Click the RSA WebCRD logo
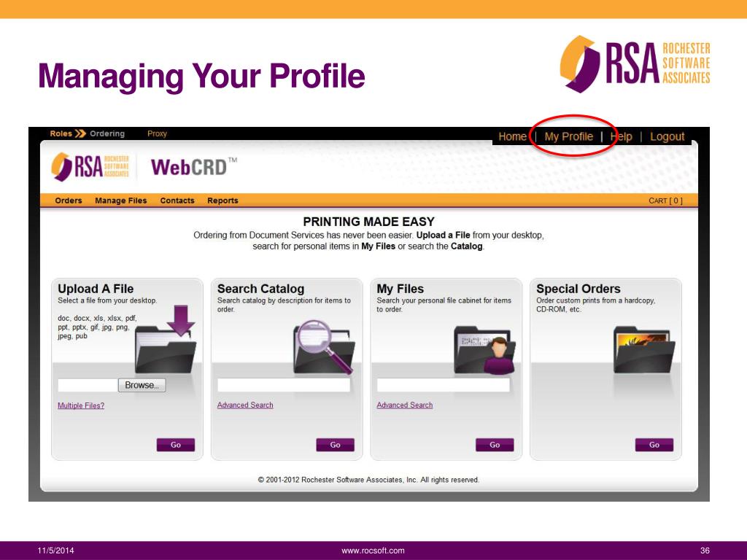 click(144, 167)
